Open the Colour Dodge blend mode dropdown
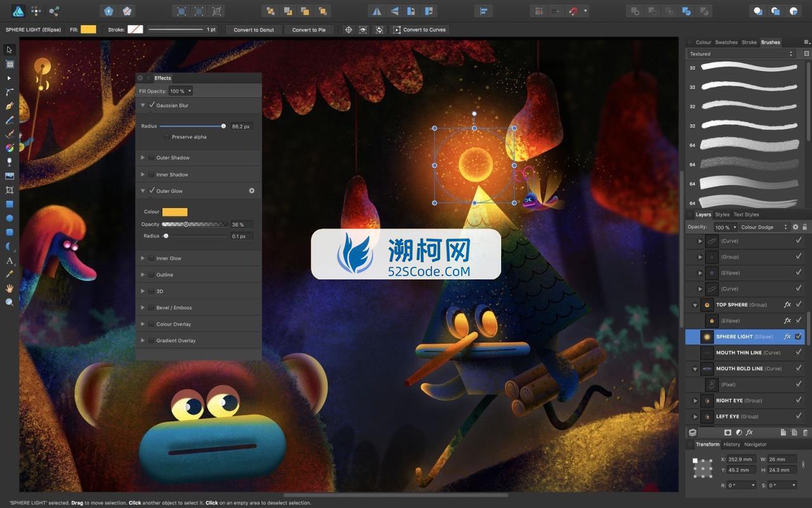The height and width of the screenshot is (508, 812). (764, 227)
